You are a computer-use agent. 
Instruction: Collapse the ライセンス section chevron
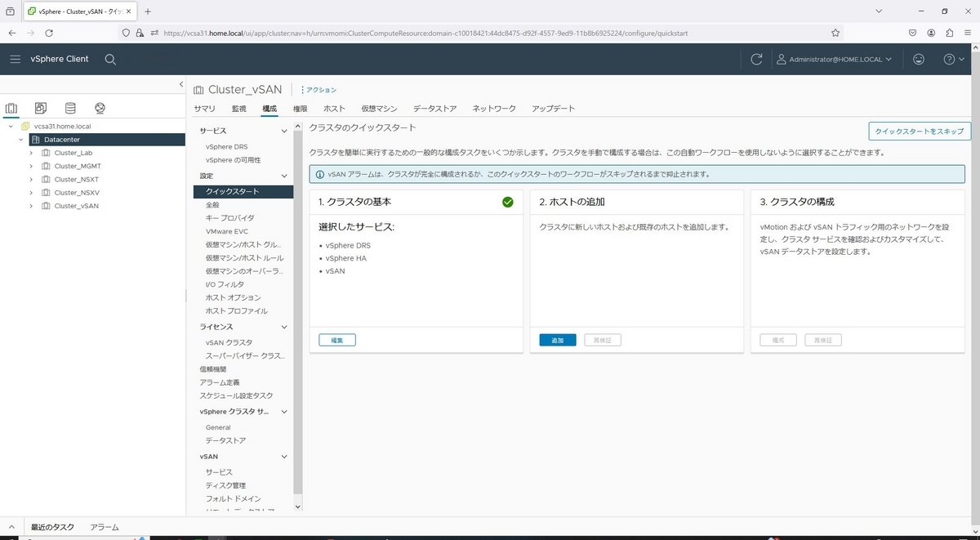pyautogui.click(x=284, y=327)
